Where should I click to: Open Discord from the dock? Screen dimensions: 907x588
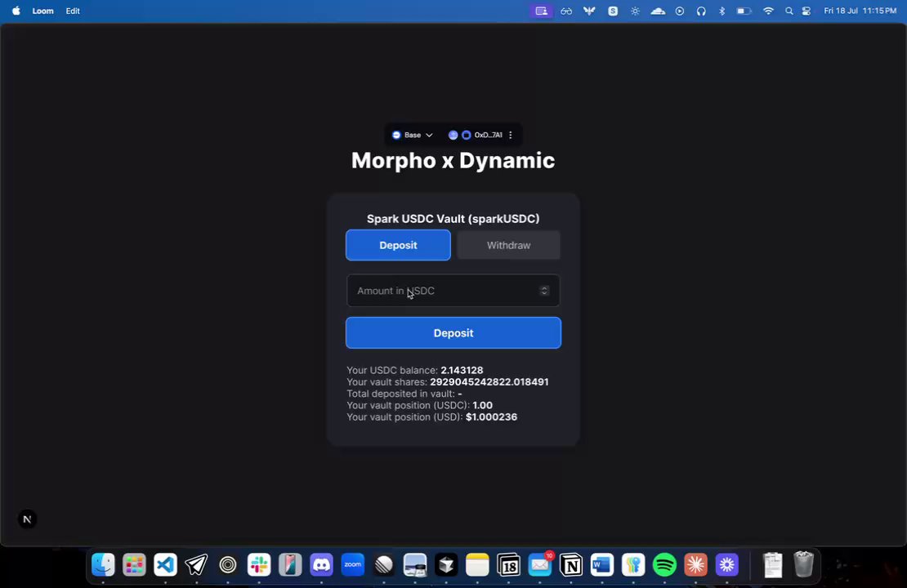tap(322, 565)
